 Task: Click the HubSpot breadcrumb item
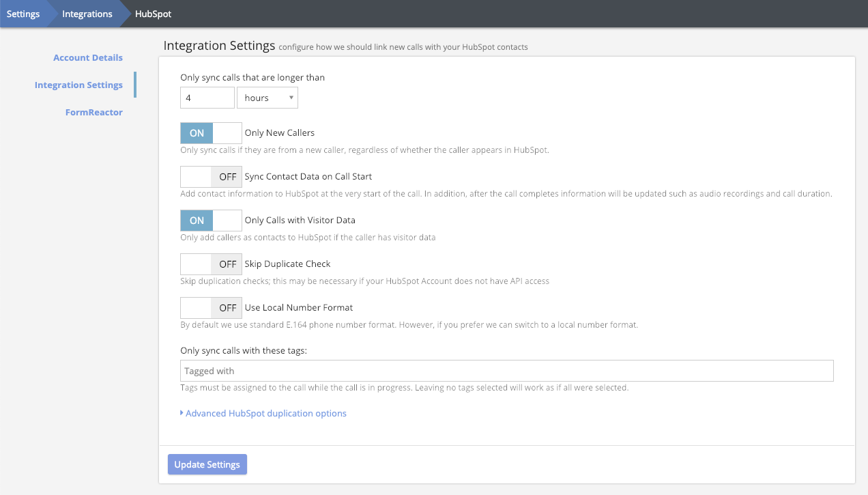(154, 14)
